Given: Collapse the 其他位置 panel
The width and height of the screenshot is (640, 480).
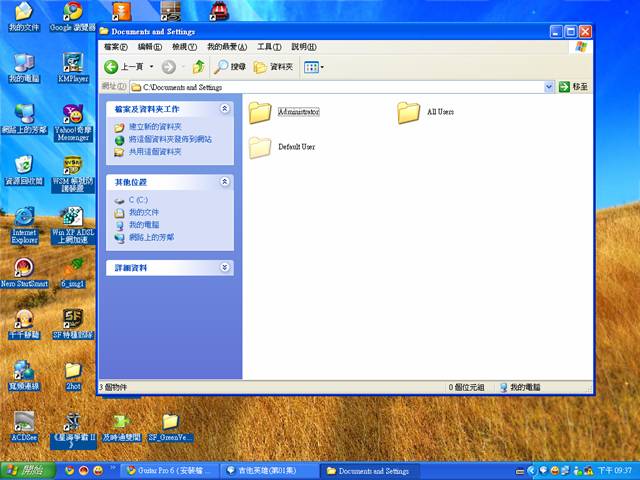Looking at the screenshot, I should [x=224, y=182].
